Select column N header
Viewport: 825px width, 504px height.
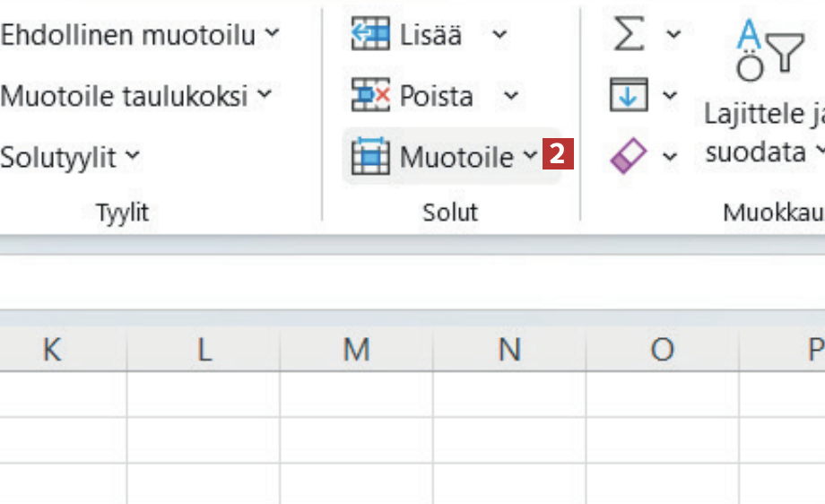[509, 351]
